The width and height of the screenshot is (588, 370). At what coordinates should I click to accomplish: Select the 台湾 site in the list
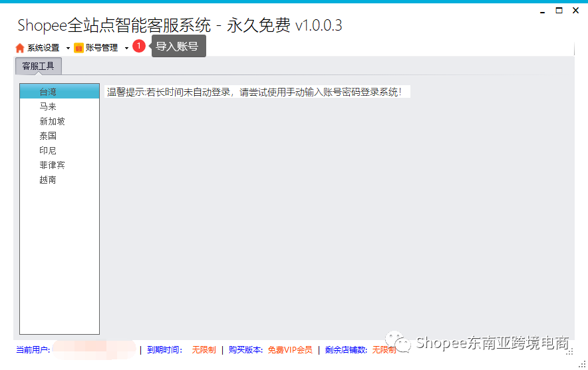coord(60,92)
